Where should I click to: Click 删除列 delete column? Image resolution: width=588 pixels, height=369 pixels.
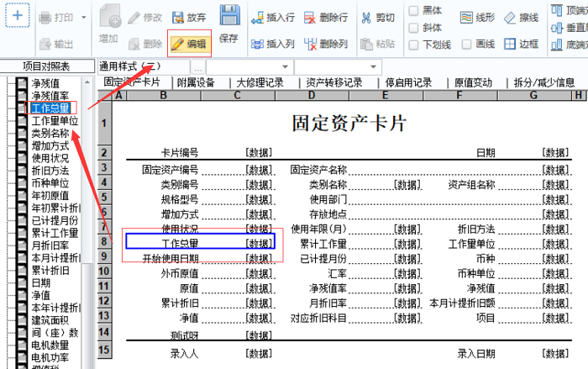tap(326, 45)
